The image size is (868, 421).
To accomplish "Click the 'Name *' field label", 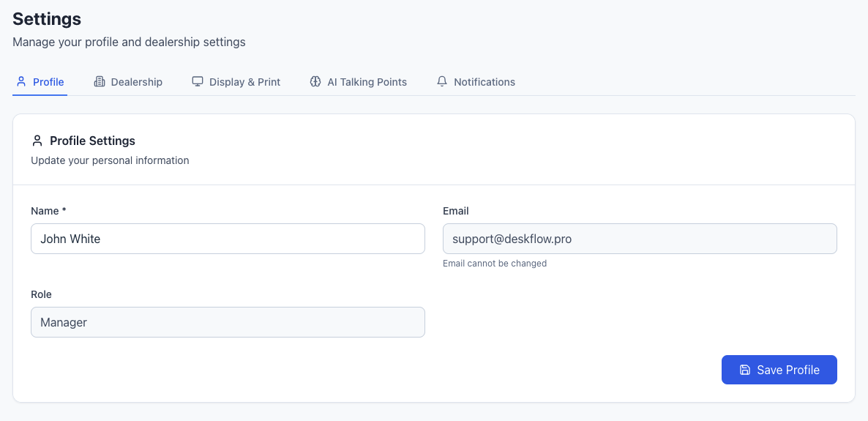I will [49, 211].
